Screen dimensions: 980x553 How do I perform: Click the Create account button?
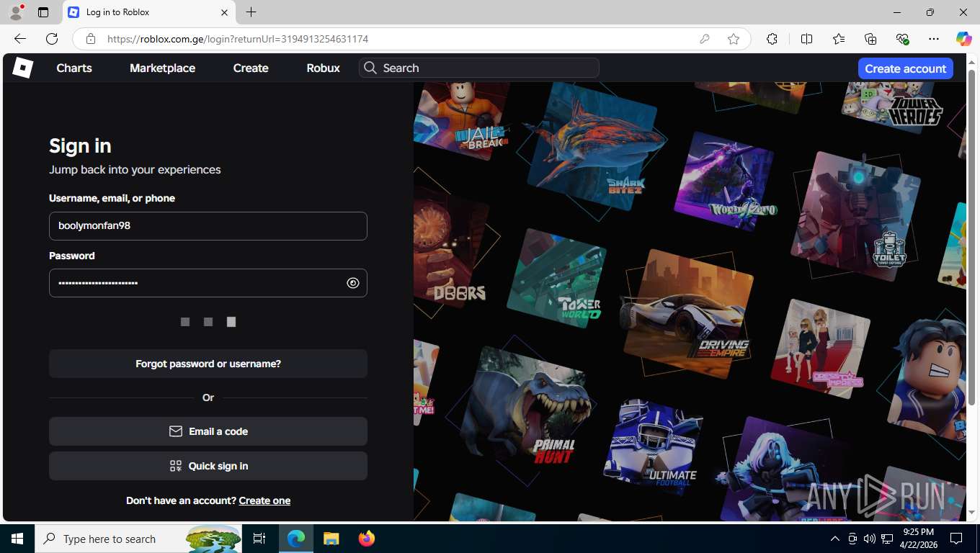tap(905, 68)
